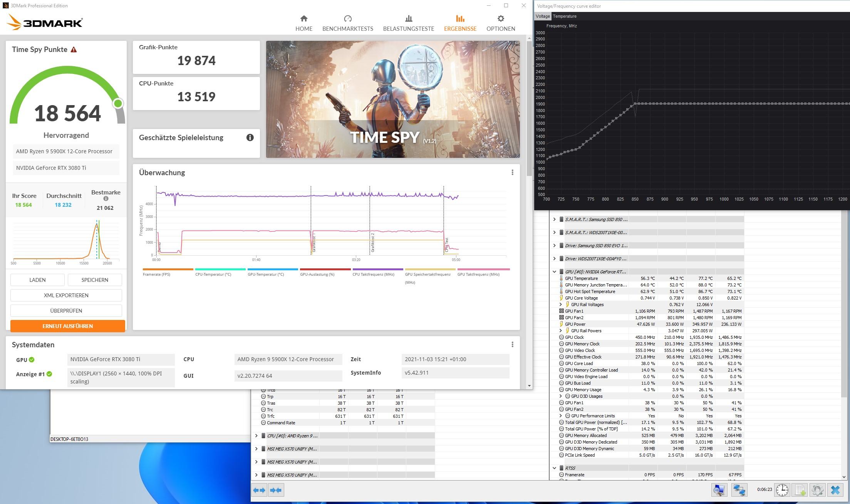Collapse the RTSS sensor group

554,468
